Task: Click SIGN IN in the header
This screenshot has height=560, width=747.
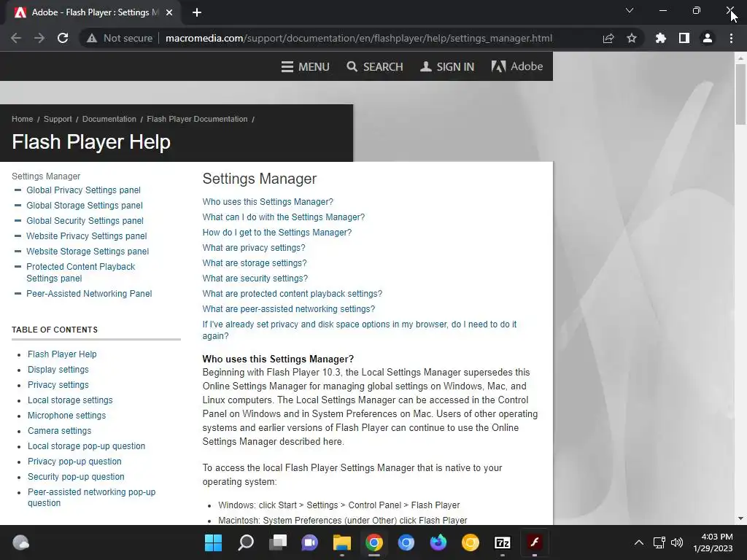Action: 447,66
